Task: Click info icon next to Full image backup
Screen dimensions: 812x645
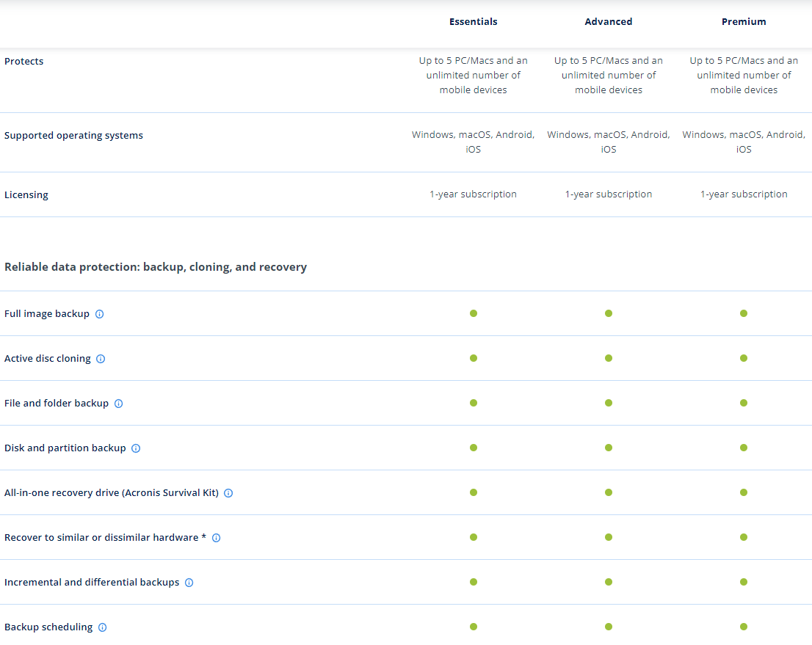Action: [100, 314]
